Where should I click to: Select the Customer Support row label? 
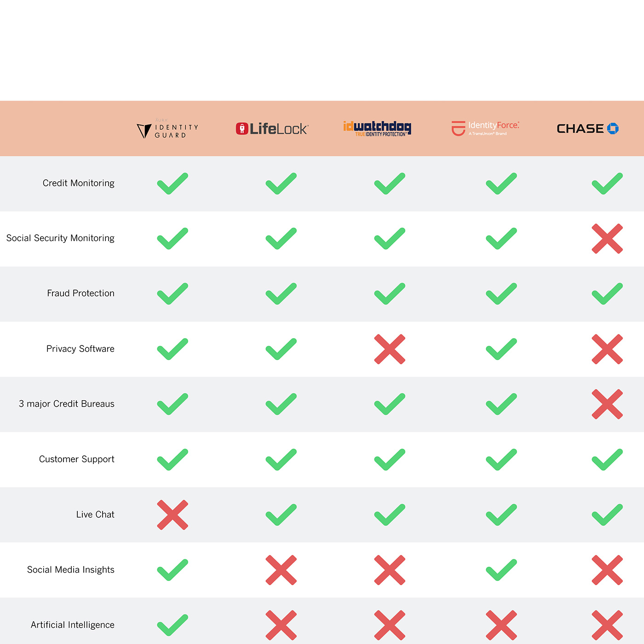tap(77, 459)
